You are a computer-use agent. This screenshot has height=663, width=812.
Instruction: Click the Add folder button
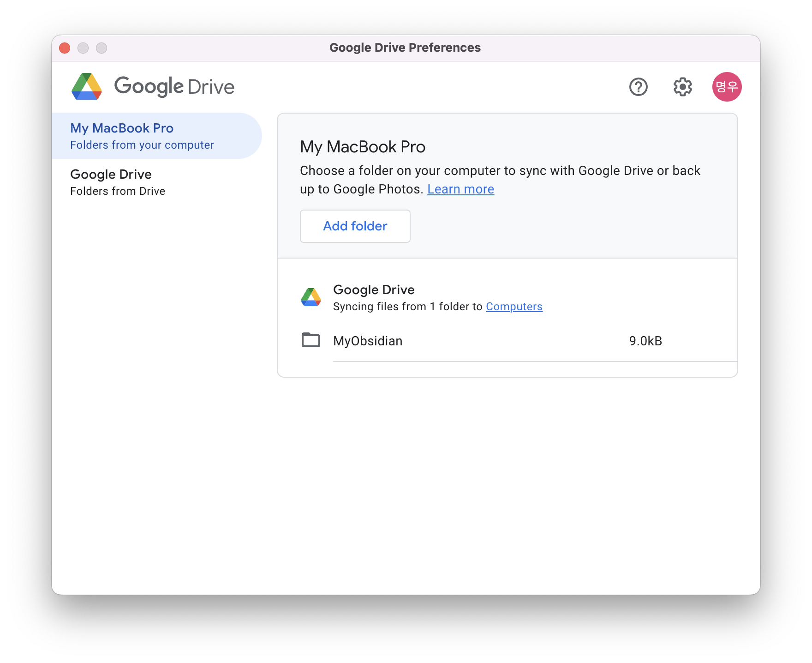pos(355,226)
